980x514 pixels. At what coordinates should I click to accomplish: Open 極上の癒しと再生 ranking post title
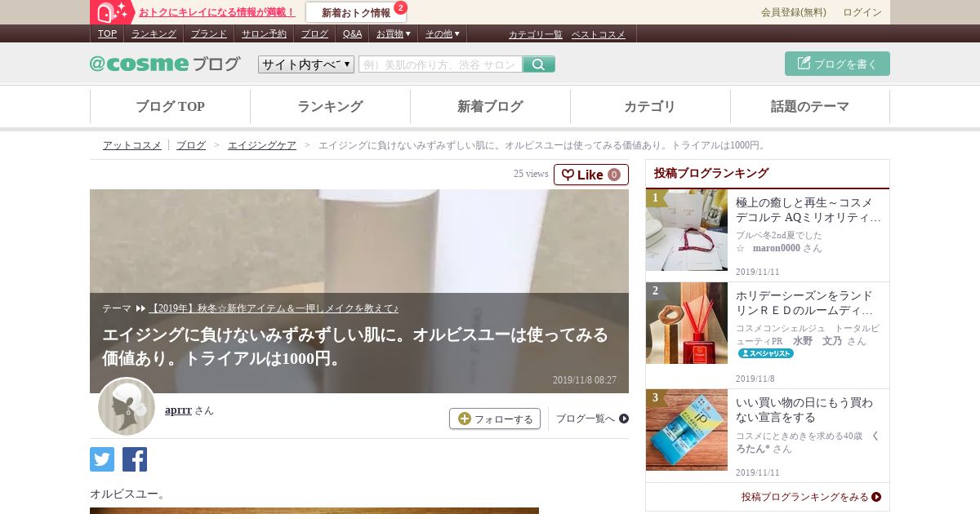click(x=808, y=210)
